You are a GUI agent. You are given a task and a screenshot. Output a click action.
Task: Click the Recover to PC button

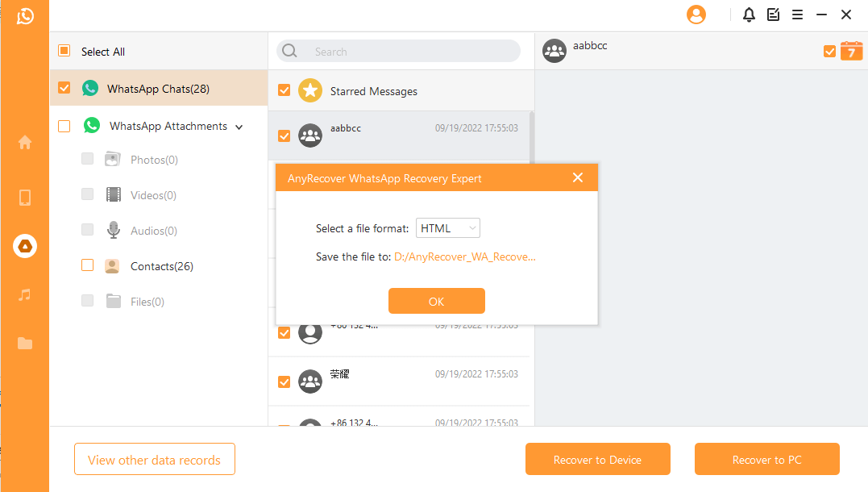click(766, 460)
